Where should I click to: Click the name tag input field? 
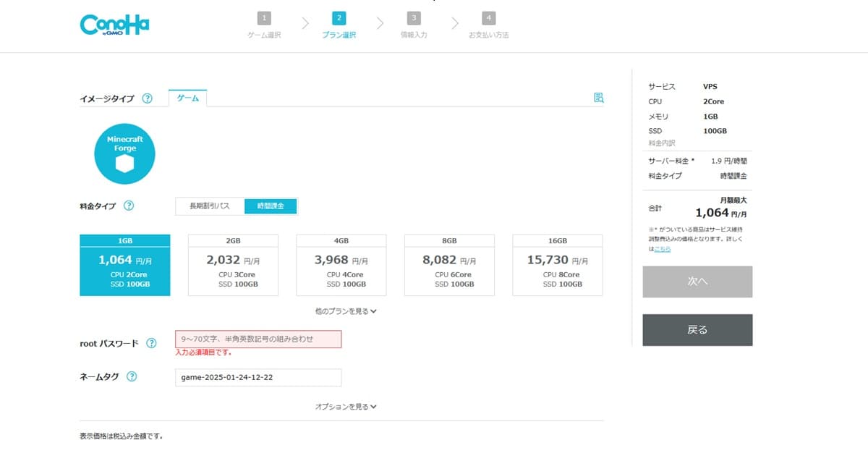pos(258,377)
